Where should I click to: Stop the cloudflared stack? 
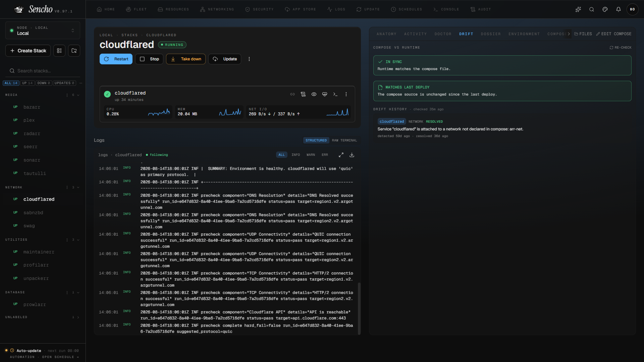(149, 59)
